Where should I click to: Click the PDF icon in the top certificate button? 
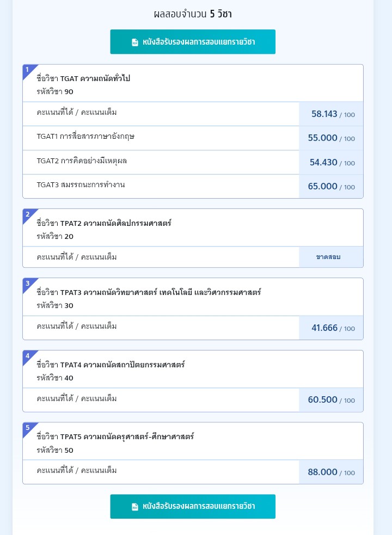[135, 42]
